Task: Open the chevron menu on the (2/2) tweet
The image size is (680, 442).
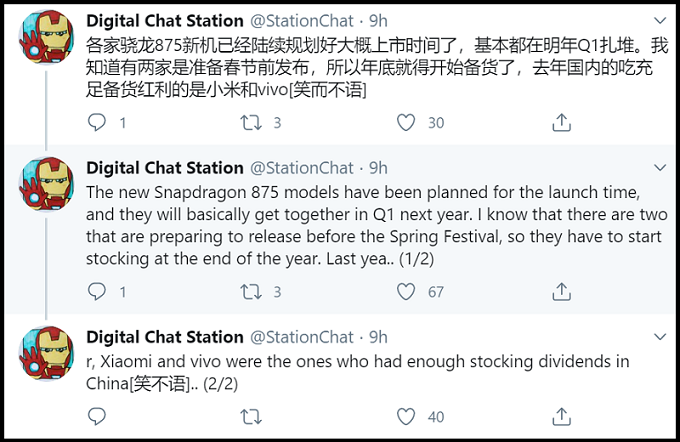Action: point(660,337)
